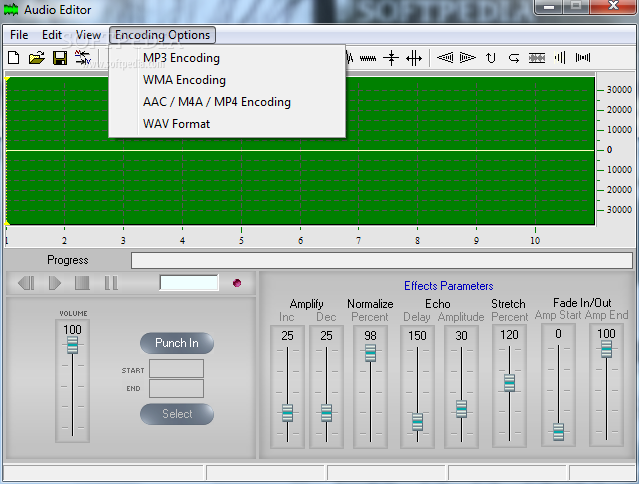The image size is (639, 484).
Task: Click the vertical compress arrows icon
Action: pos(391,58)
